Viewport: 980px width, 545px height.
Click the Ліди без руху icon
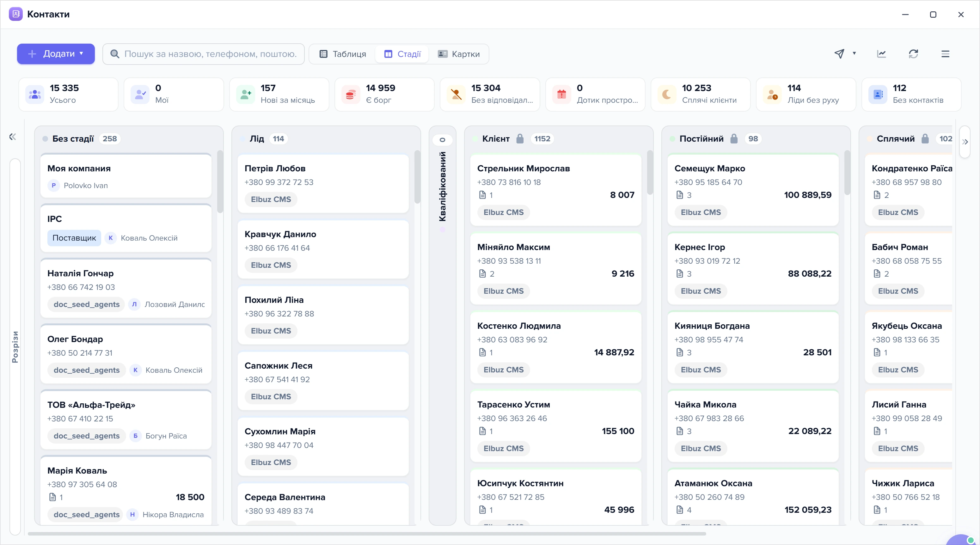point(772,94)
